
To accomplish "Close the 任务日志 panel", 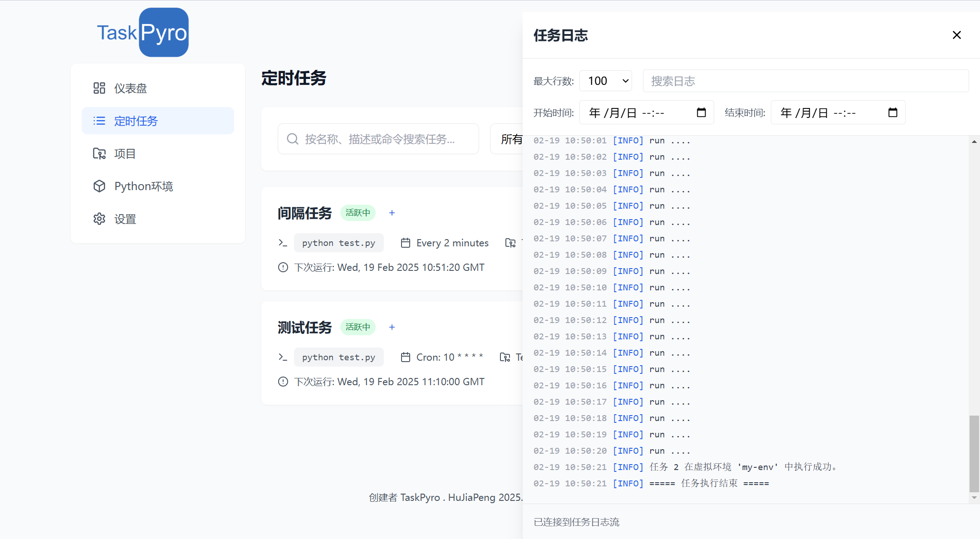I will 956,34.
